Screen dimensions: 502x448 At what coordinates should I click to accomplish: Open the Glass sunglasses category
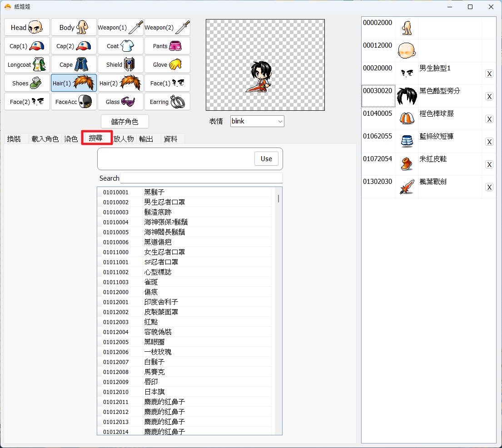tap(120, 102)
